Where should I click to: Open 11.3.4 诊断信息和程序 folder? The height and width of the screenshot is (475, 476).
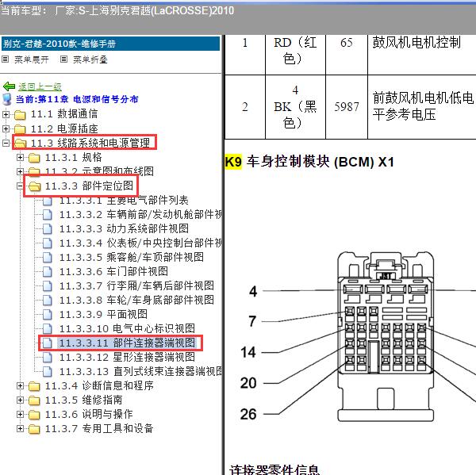[99, 385]
